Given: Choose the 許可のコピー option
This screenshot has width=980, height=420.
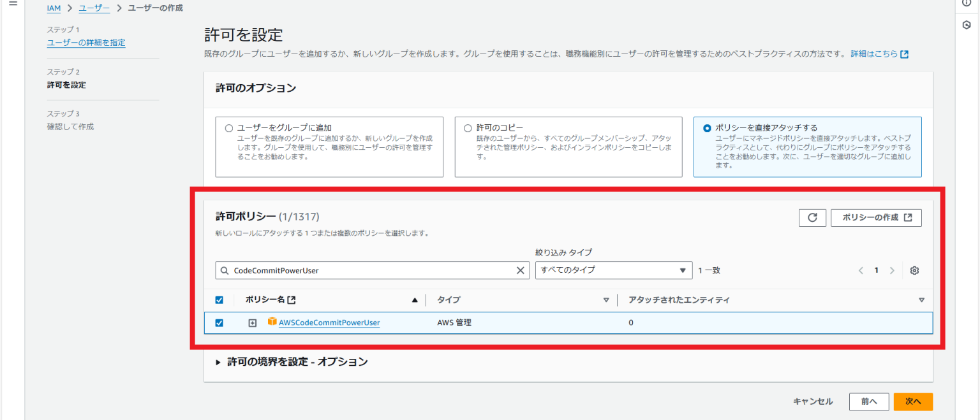Looking at the screenshot, I should (468, 127).
